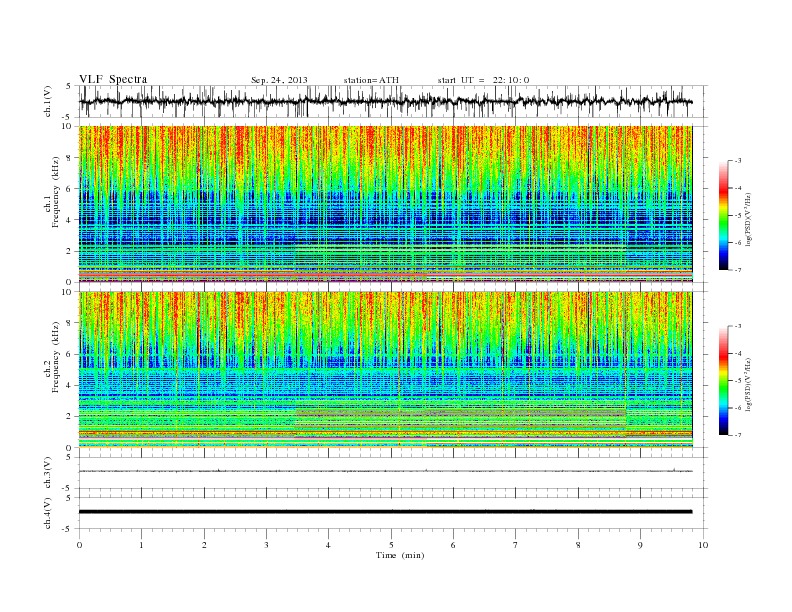Click the "ch.3(V)" axis label
Viewport: 792px width, 612px height.
tap(48, 473)
